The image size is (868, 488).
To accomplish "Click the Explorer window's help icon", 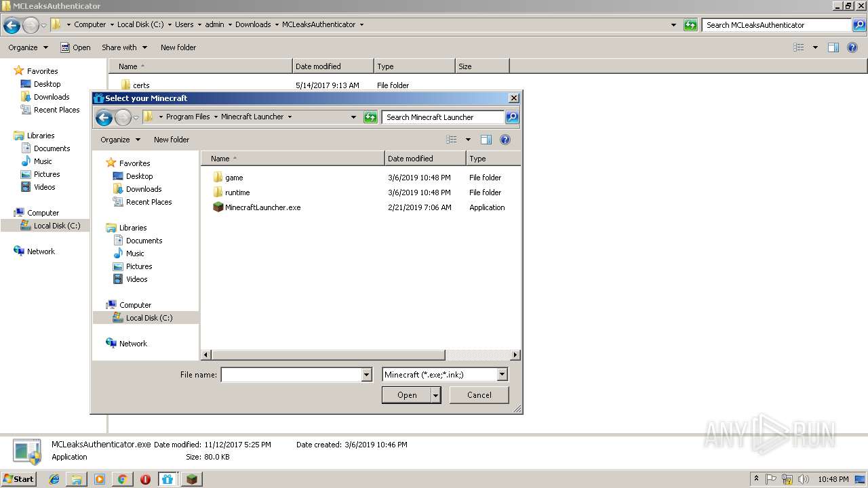I will coord(853,47).
